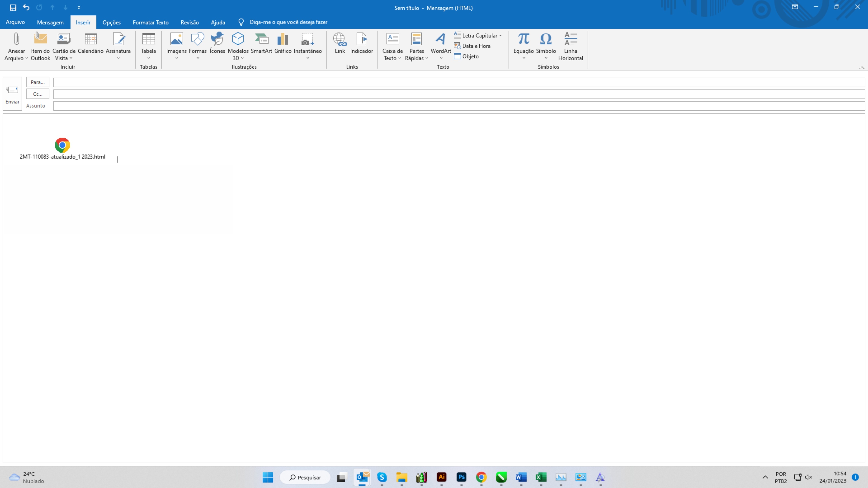The width and height of the screenshot is (868, 488).
Task: Insert a Gráfico chart
Action: (283, 43)
